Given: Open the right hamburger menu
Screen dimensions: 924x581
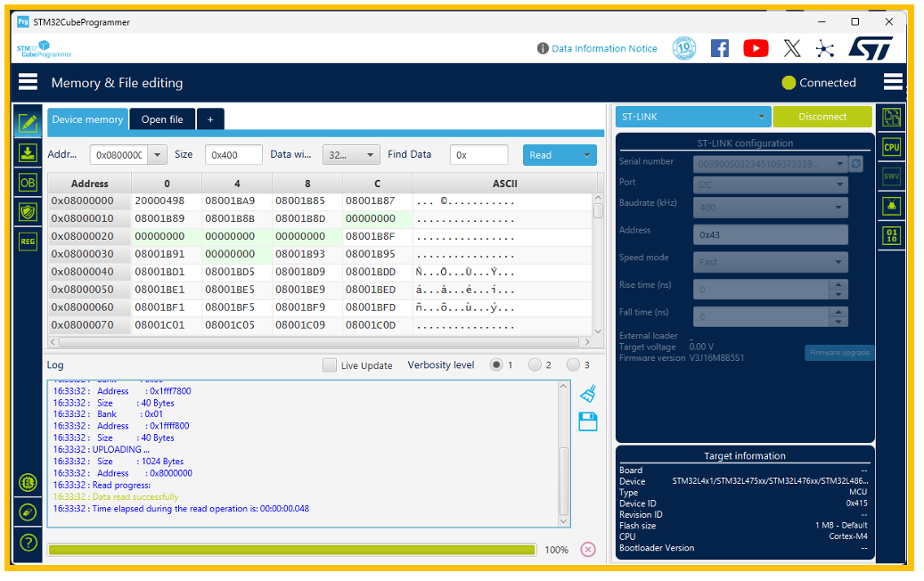Looking at the screenshot, I should tap(893, 82).
